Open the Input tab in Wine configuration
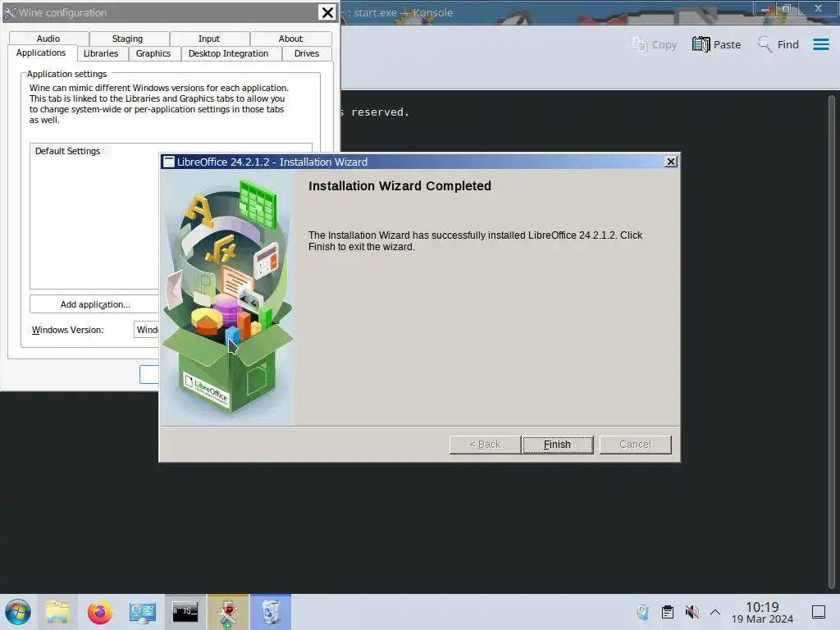The height and width of the screenshot is (630, 840). pos(209,39)
